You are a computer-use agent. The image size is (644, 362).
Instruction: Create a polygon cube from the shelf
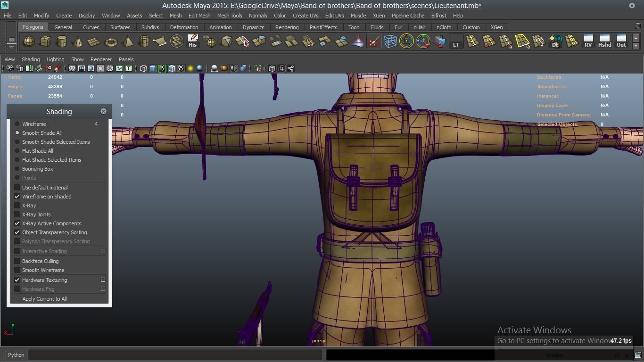click(x=45, y=41)
